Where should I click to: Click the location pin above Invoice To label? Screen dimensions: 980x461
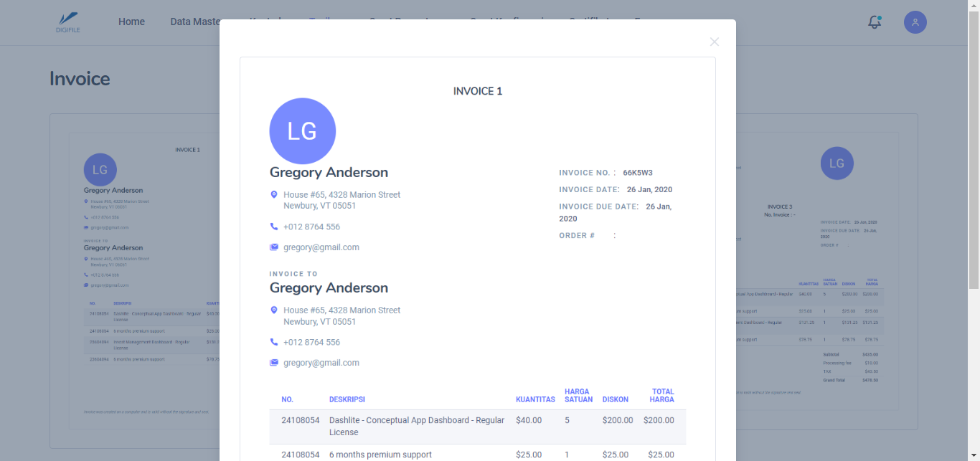(274, 195)
